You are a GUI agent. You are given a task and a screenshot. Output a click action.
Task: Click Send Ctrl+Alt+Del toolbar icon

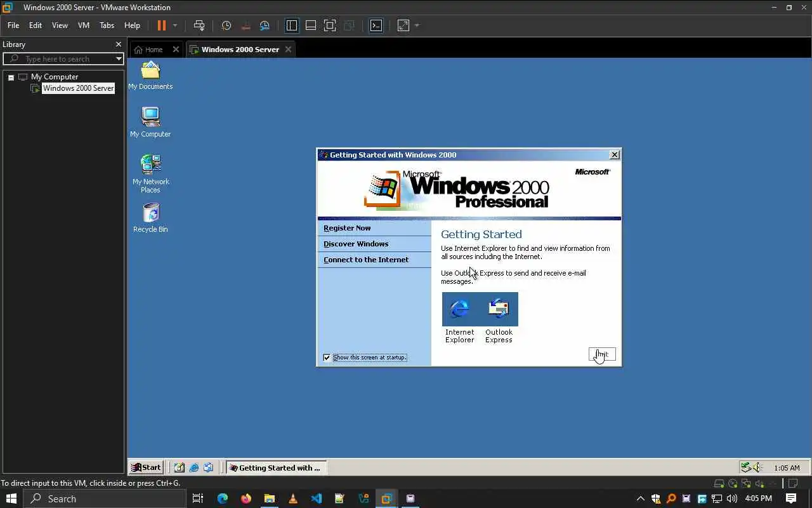pos(199,25)
